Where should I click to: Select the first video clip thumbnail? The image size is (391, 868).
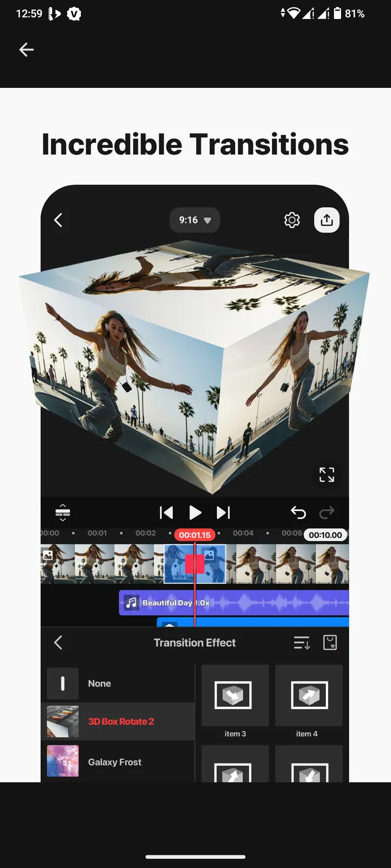(58, 564)
